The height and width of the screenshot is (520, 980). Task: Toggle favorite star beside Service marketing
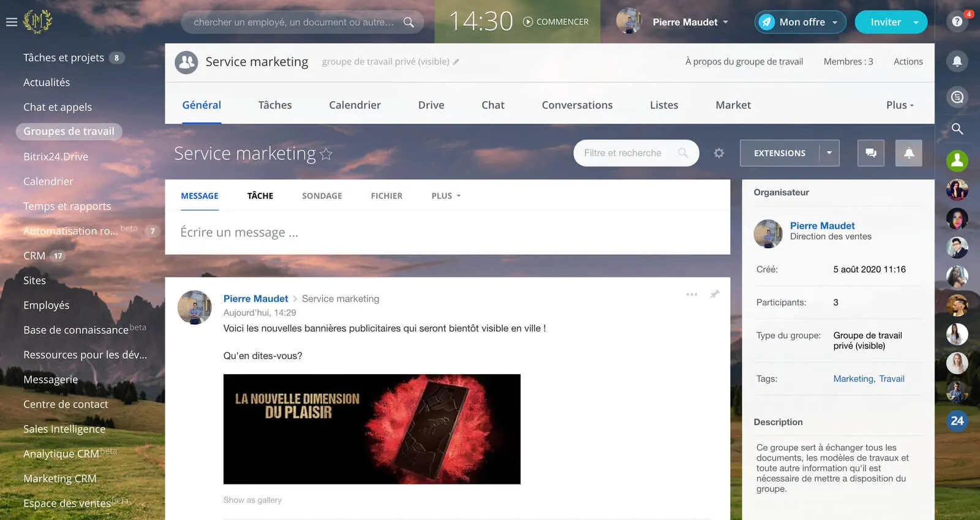tap(326, 154)
